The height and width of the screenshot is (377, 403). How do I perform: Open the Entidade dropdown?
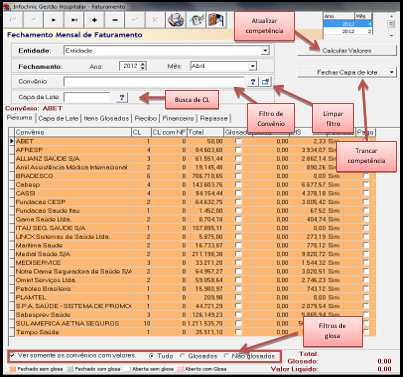click(x=265, y=51)
